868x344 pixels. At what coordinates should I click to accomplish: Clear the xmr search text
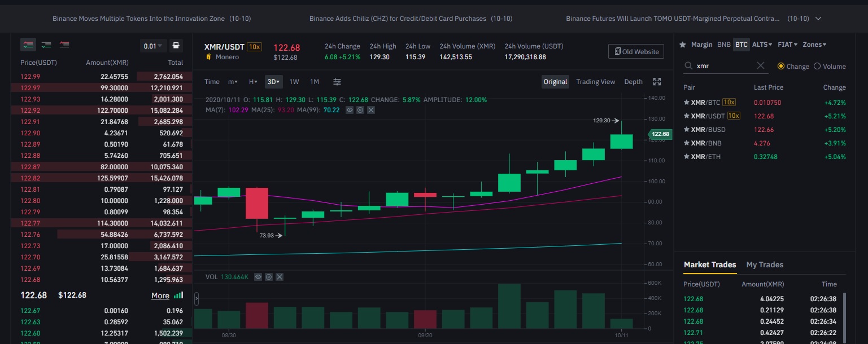pos(761,66)
